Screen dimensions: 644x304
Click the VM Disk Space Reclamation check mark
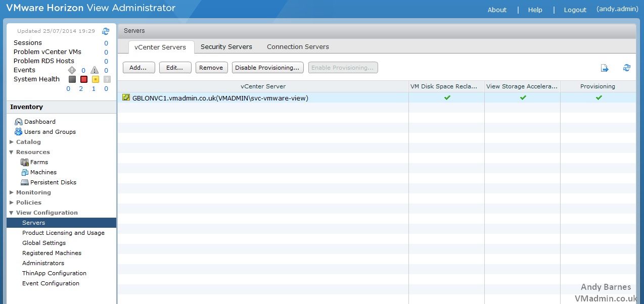[447, 97]
